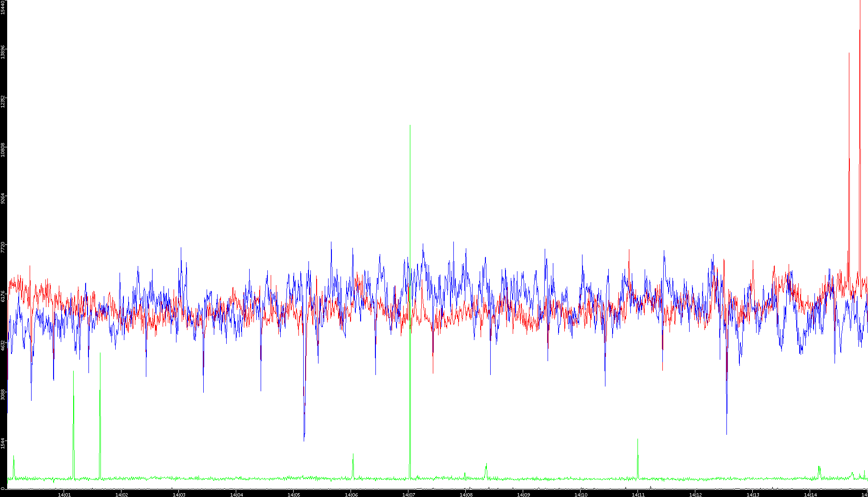Select the 4632 vertical axis label
This screenshot has width=868, height=497.
click(3, 345)
